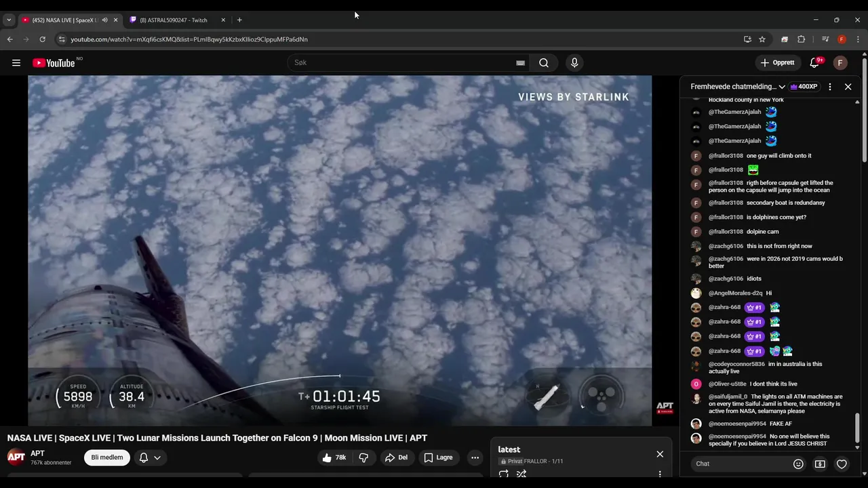The height and width of the screenshot is (488, 868).
Task: Open Chrome three-dot menu
Action: pyautogui.click(x=858, y=39)
